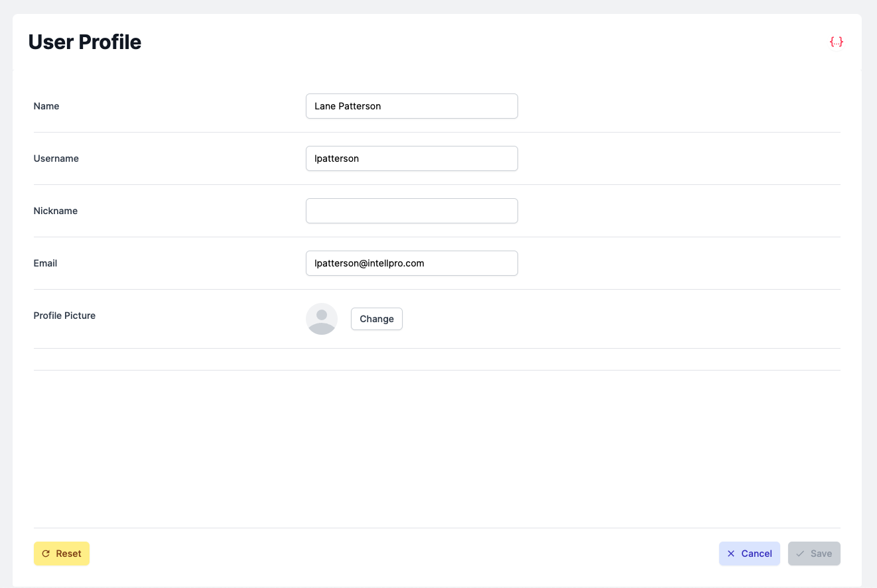
Task: Click the default avatar placeholder image
Action: (x=322, y=319)
